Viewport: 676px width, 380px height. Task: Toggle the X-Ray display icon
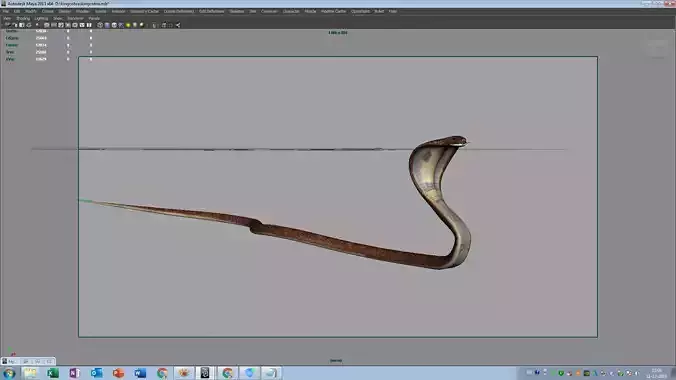tap(164, 25)
